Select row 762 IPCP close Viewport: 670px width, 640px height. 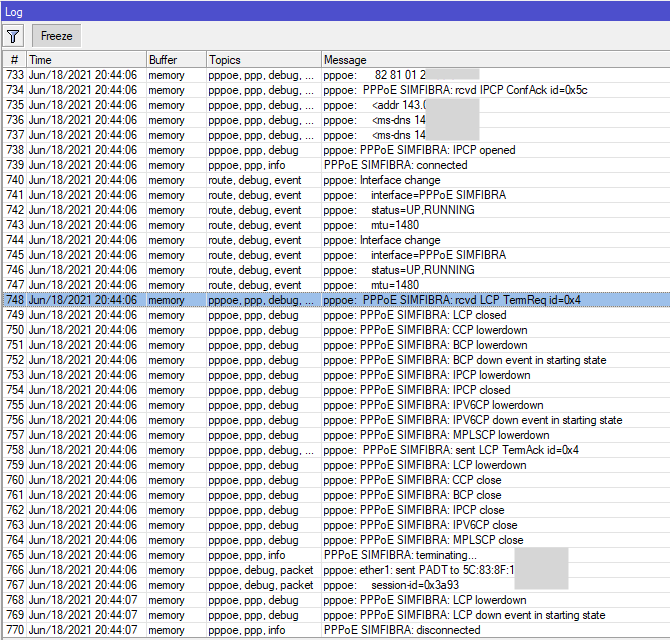coord(336,510)
